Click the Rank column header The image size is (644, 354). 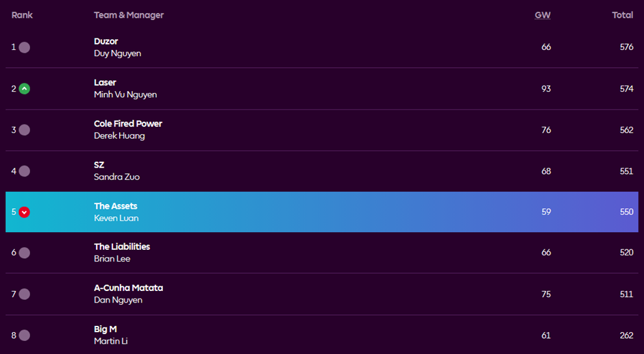click(x=22, y=15)
